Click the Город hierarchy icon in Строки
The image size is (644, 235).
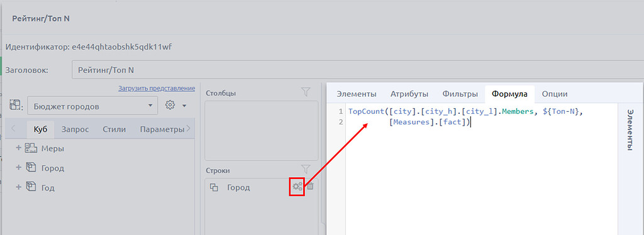click(x=214, y=188)
